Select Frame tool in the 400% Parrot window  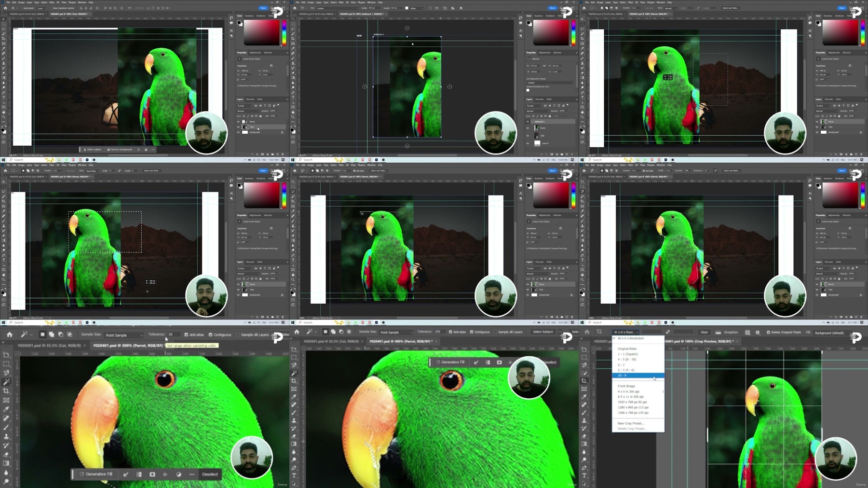[x=294, y=390]
